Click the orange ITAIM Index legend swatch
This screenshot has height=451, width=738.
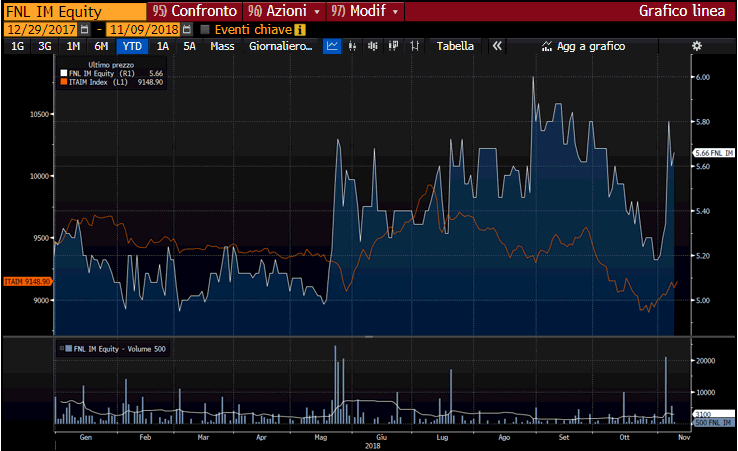(64, 81)
